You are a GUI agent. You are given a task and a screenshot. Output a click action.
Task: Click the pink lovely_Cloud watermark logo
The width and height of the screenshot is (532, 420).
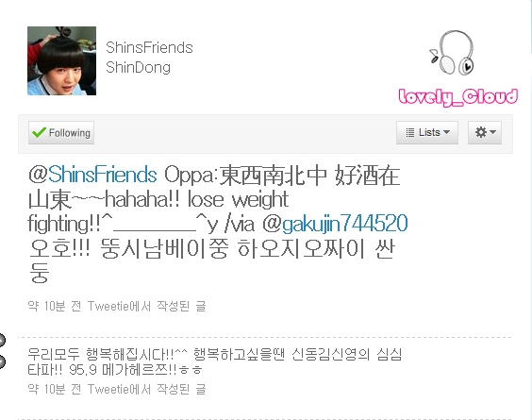(458, 97)
